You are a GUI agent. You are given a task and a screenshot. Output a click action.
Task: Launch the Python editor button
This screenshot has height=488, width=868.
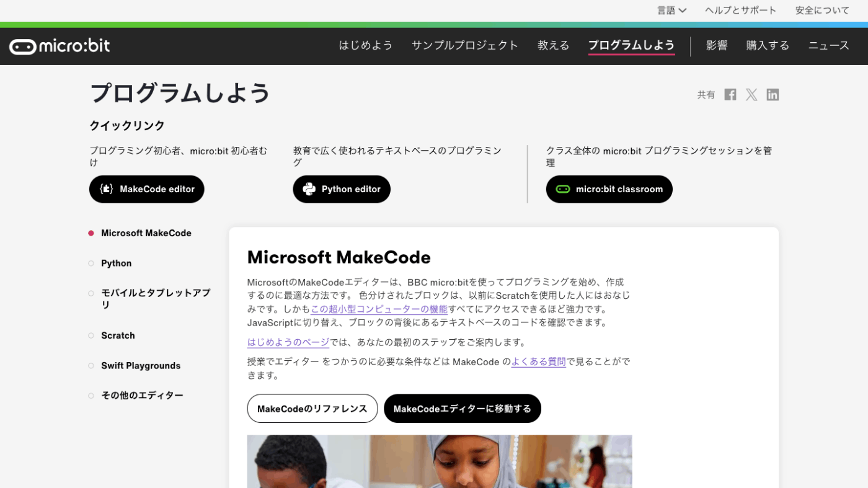(x=342, y=189)
